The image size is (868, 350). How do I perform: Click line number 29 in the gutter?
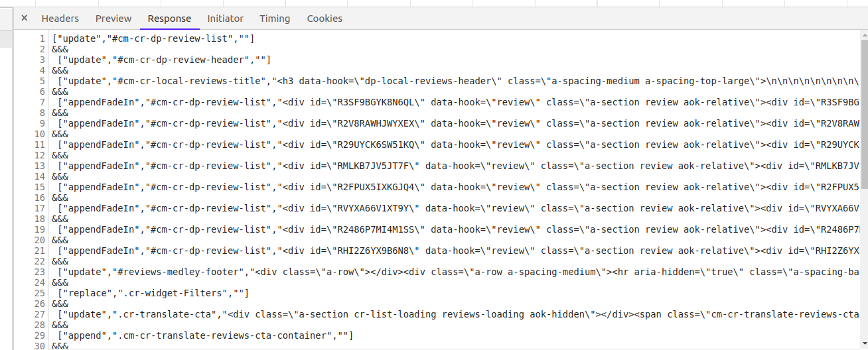[40, 335]
